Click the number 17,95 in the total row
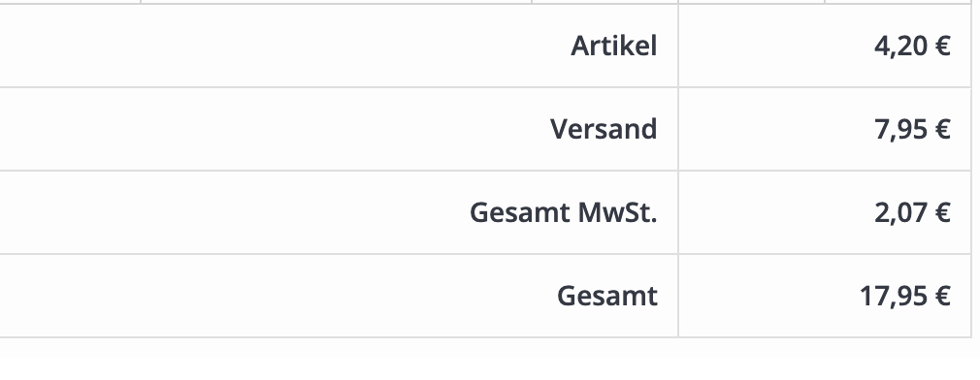The image size is (980, 380). (893, 296)
